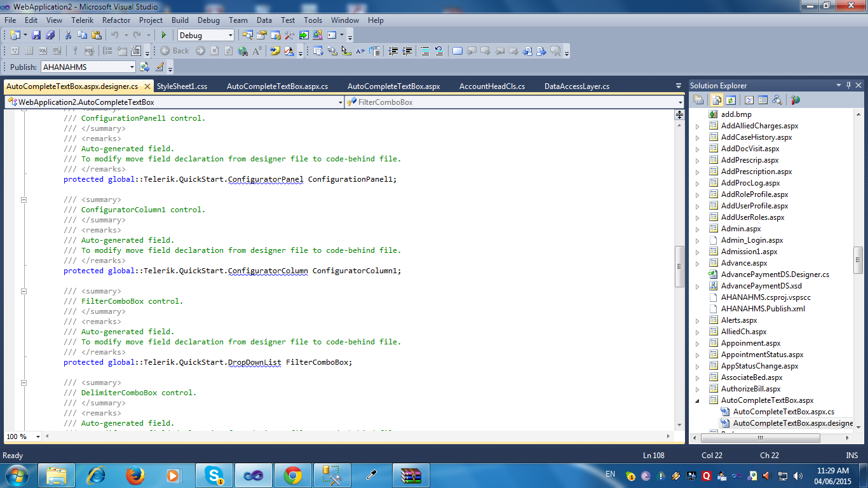Open the Debug menu
Image resolution: width=868 pixels, height=488 pixels.
point(208,20)
